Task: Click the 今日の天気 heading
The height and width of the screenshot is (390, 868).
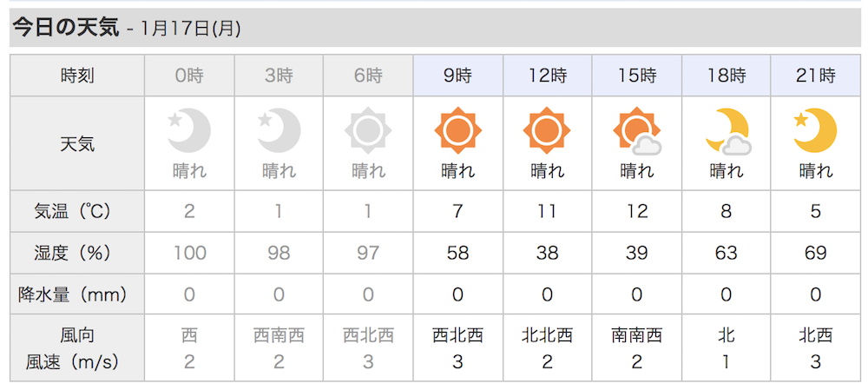Action: pyautogui.click(x=67, y=27)
